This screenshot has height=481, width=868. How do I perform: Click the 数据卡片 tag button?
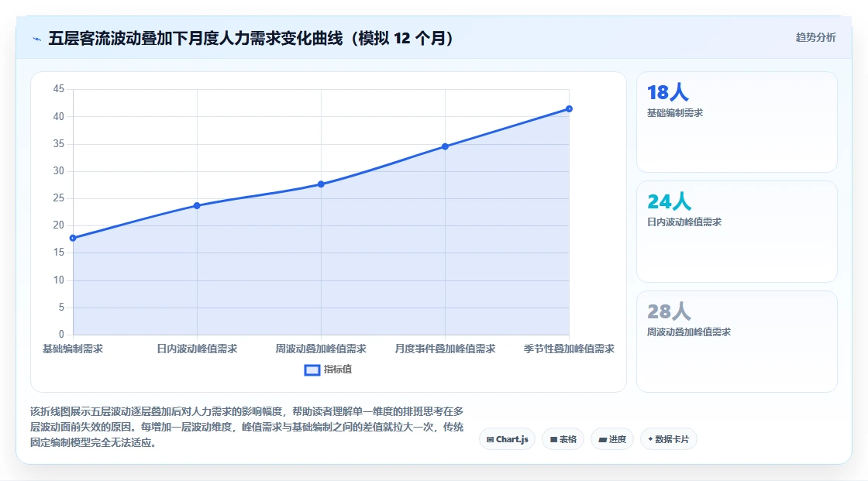coord(669,439)
